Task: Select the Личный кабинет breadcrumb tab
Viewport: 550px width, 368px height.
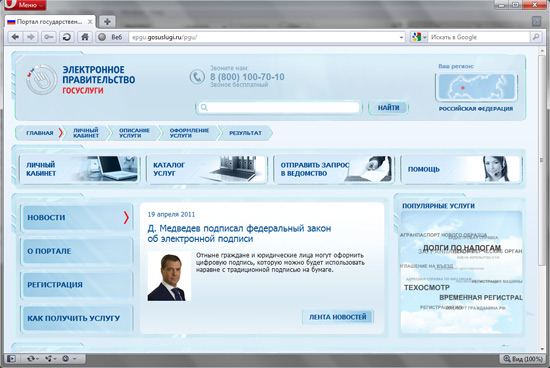Action: click(86, 133)
